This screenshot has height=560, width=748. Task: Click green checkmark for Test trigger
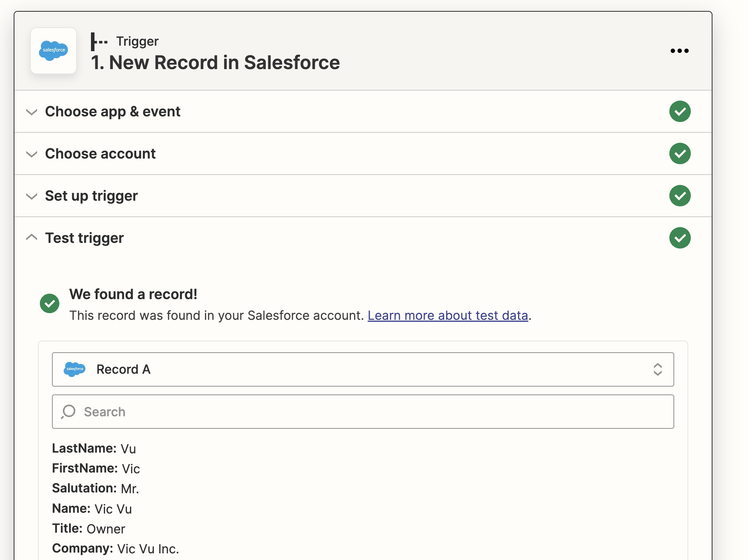click(680, 238)
